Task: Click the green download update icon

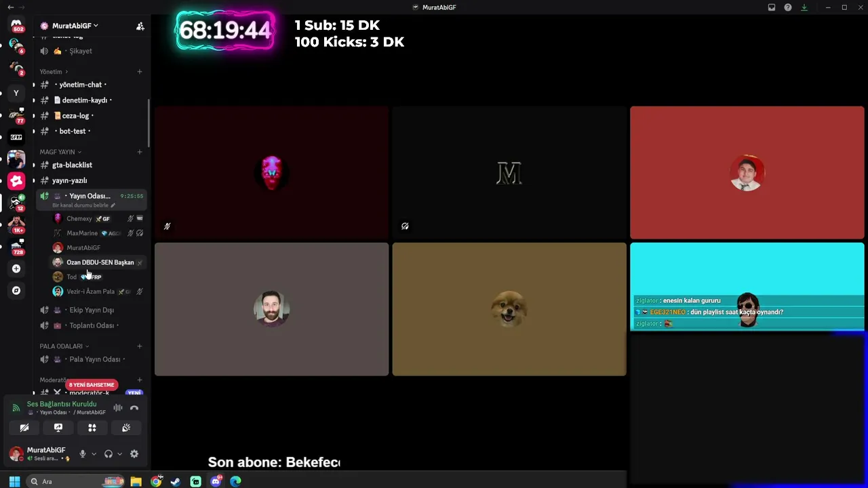Action: click(804, 7)
